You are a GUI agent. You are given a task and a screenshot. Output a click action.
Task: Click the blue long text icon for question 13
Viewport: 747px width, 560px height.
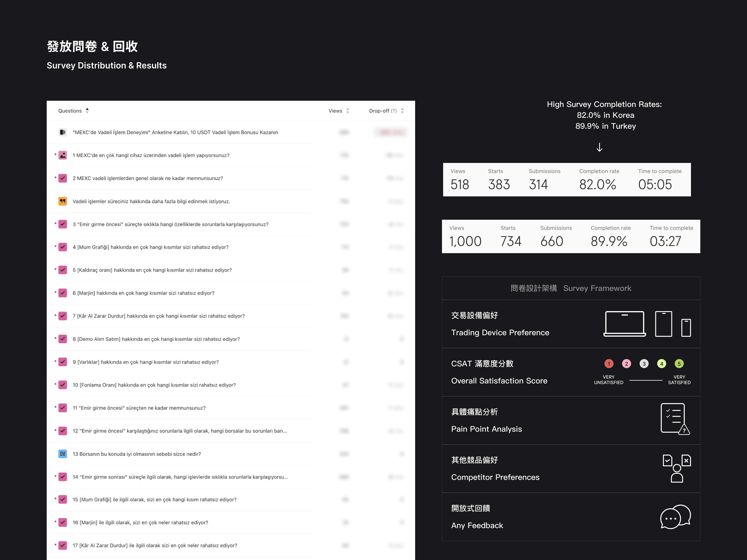click(x=63, y=454)
